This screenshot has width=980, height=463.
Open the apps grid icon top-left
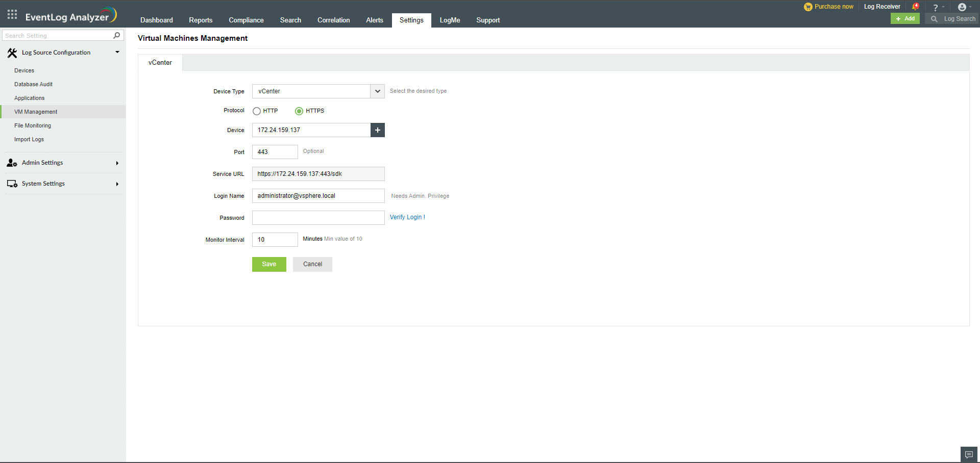coord(12,14)
